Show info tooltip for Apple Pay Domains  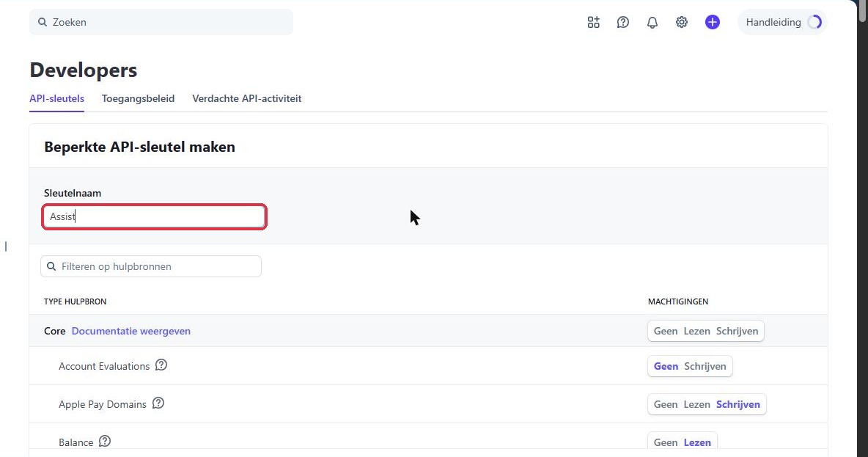[x=158, y=403]
